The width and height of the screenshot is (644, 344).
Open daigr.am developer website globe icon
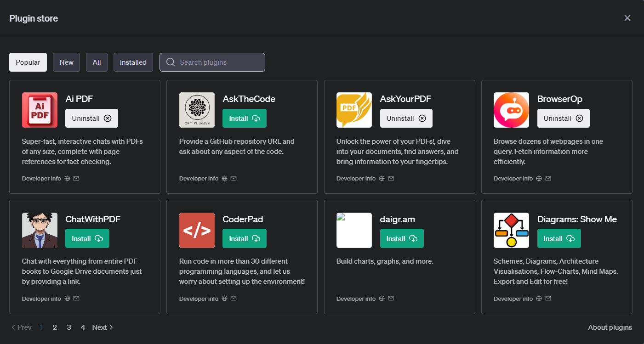tap(382, 299)
